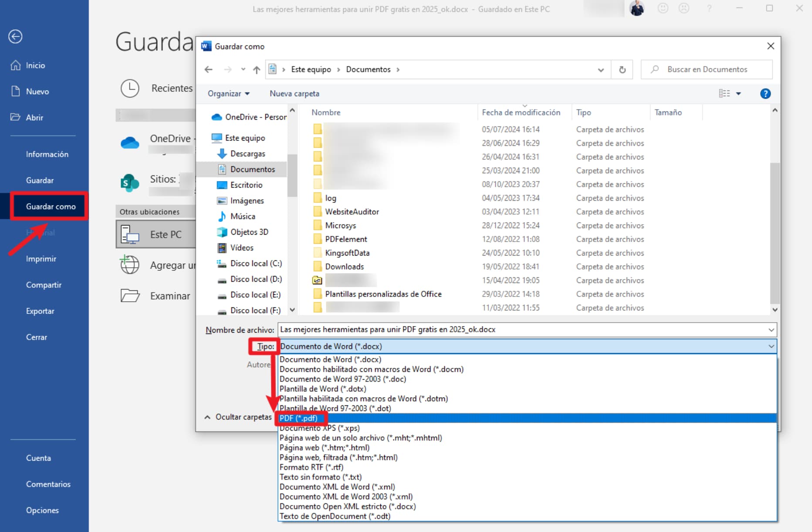Select Imágenes in the navigation tree
This screenshot has height=532, width=812.
[241, 201]
